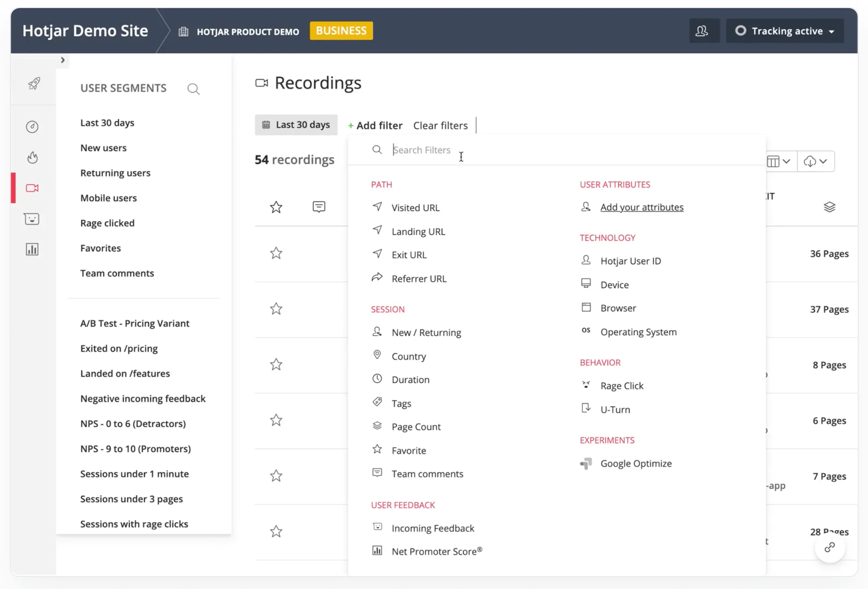Click the BUSINESS plan badge
Image resolution: width=868 pixels, height=589 pixels.
pyautogui.click(x=341, y=31)
